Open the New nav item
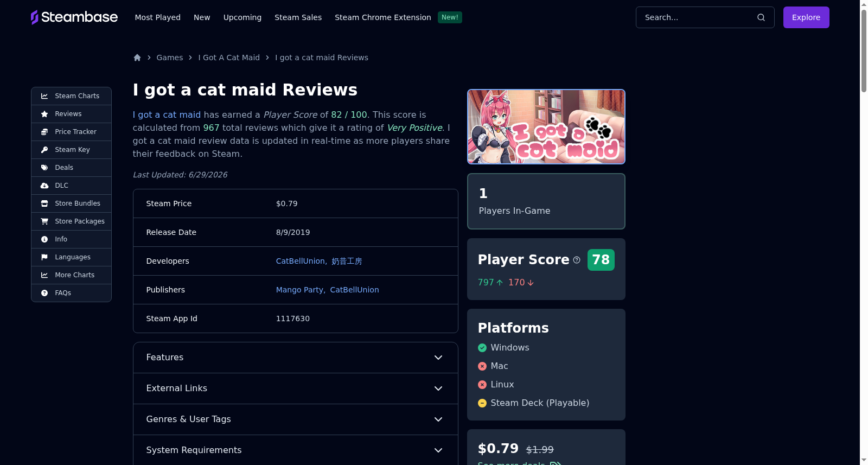The height and width of the screenshot is (465, 868). 202,17
